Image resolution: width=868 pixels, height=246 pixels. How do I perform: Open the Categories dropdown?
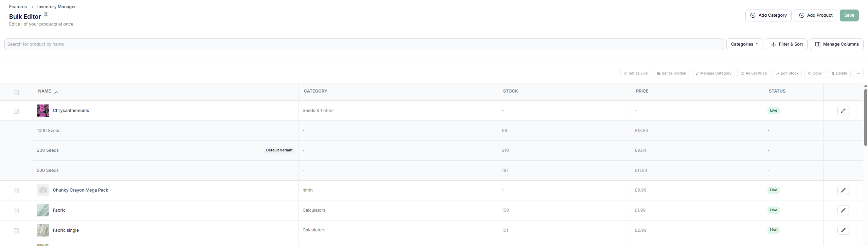pyautogui.click(x=744, y=44)
